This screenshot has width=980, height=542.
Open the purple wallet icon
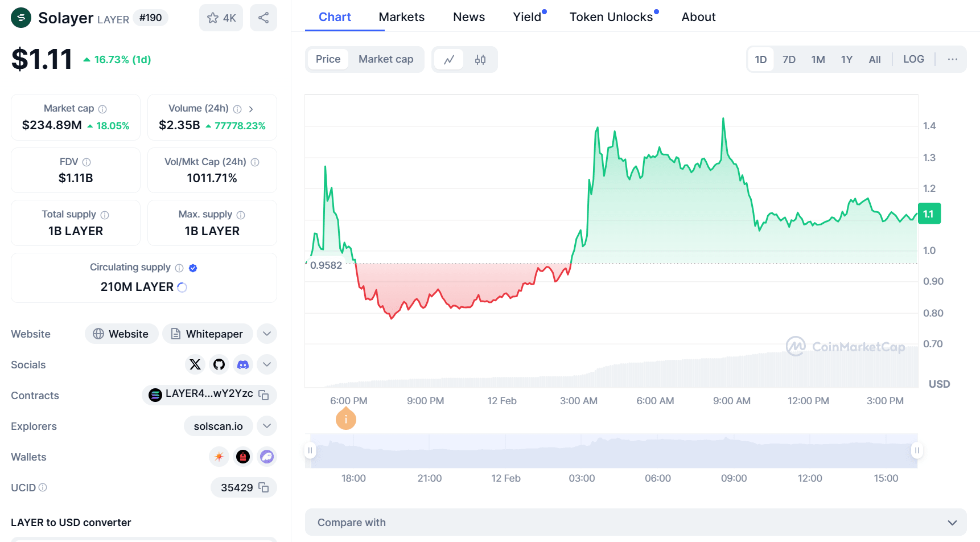point(267,457)
